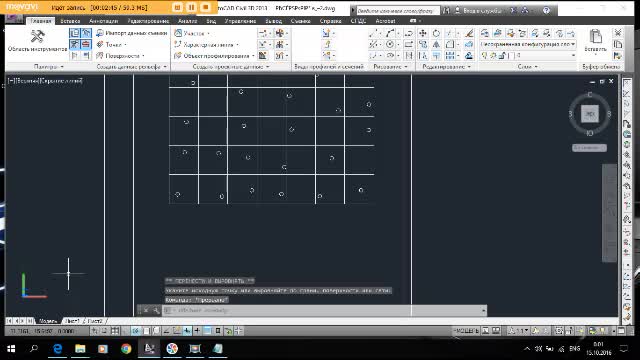Click the Вход в службы sign-in button

(x=479, y=10)
